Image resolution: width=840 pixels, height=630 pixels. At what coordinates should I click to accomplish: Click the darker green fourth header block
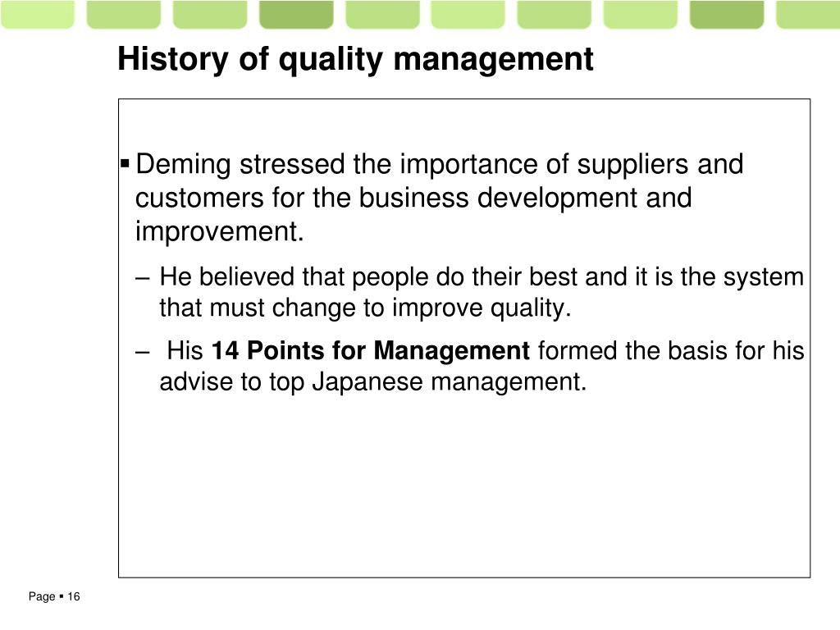pyautogui.click(x=296, y=15)
